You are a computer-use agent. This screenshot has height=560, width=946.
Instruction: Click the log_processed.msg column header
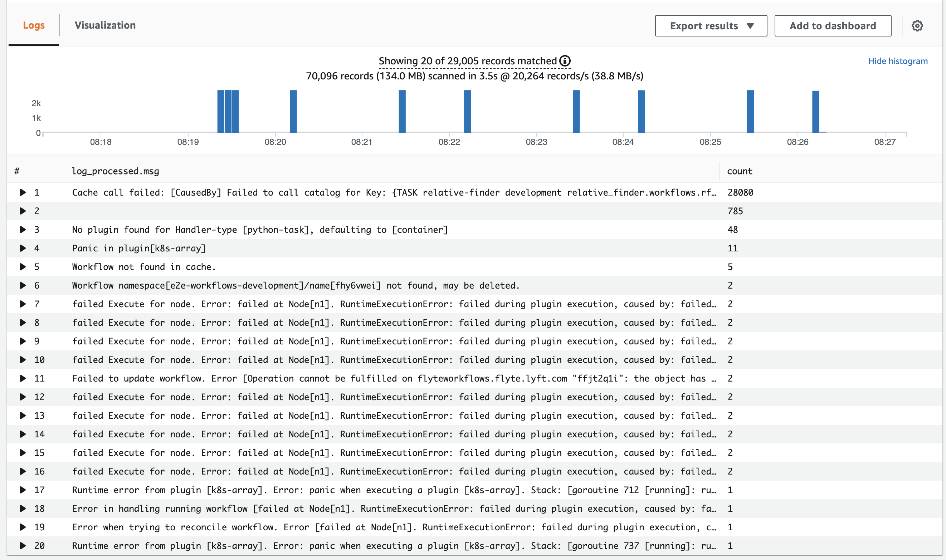tap(115, 171)
